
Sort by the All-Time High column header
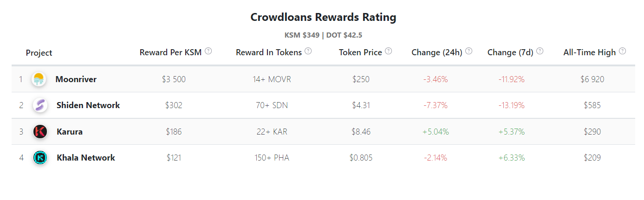click(x=589, y=52)
